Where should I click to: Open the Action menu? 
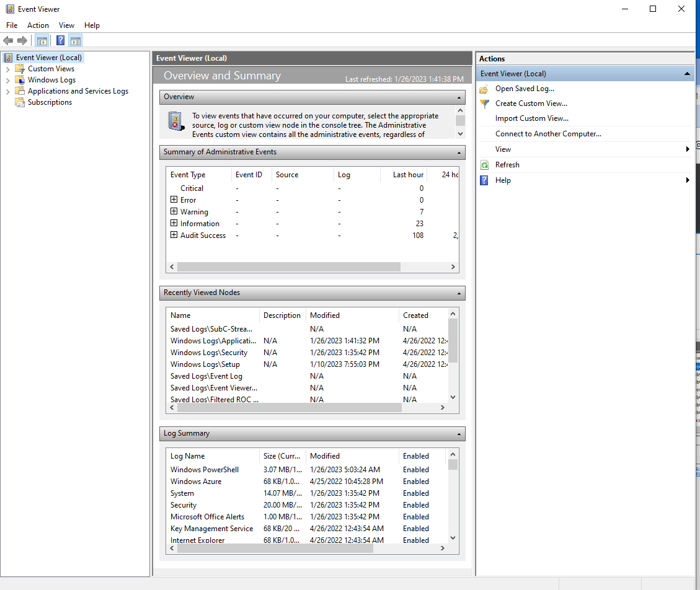pos(38,25)
